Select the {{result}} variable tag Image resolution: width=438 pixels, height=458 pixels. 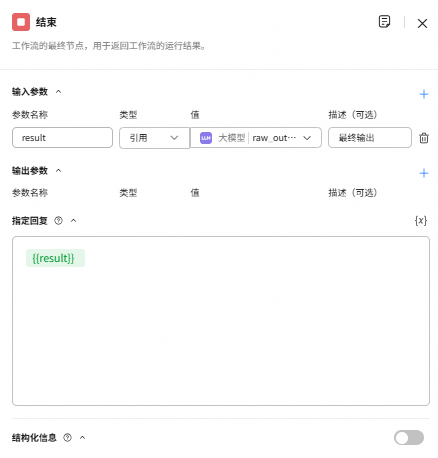point(55,258)
